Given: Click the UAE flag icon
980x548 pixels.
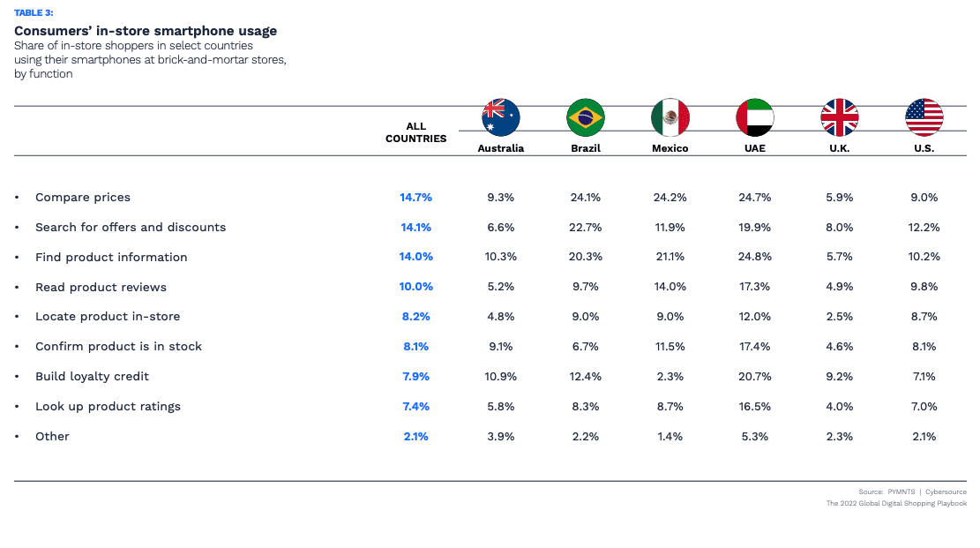Looking at the screenshot, I should pos(755,117).
